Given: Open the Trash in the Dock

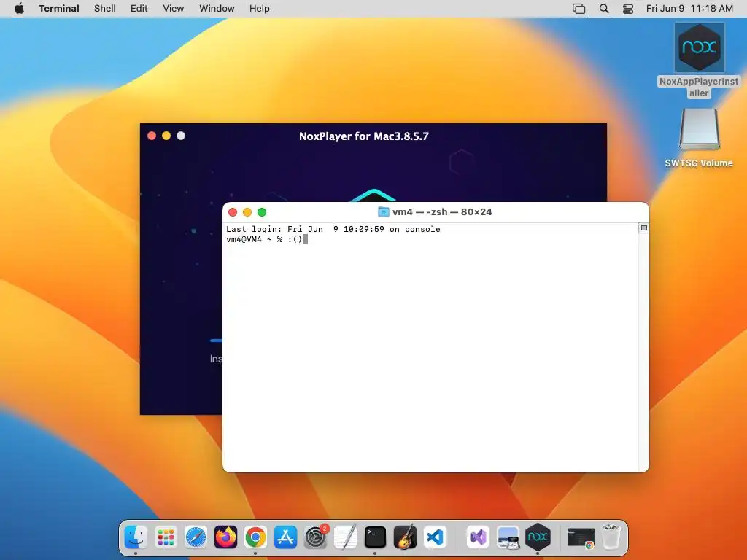Looking at the screenshot, I should click(611, 537).
